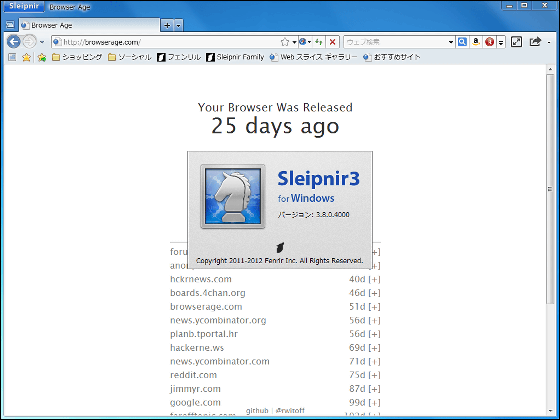Viewport: 560px width, 420px height.
Task: Open the フェンリル bookmark
Action: point(179,57)
